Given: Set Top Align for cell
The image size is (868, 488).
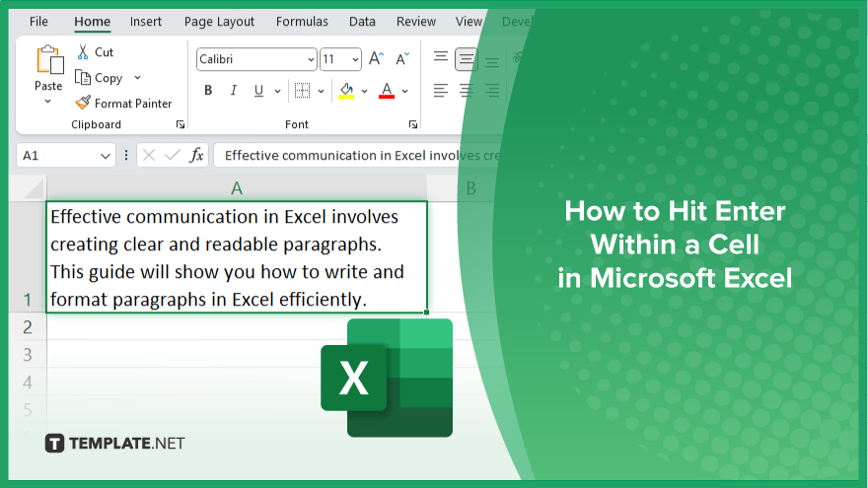Looking at the screenshot, I should 441,56.
